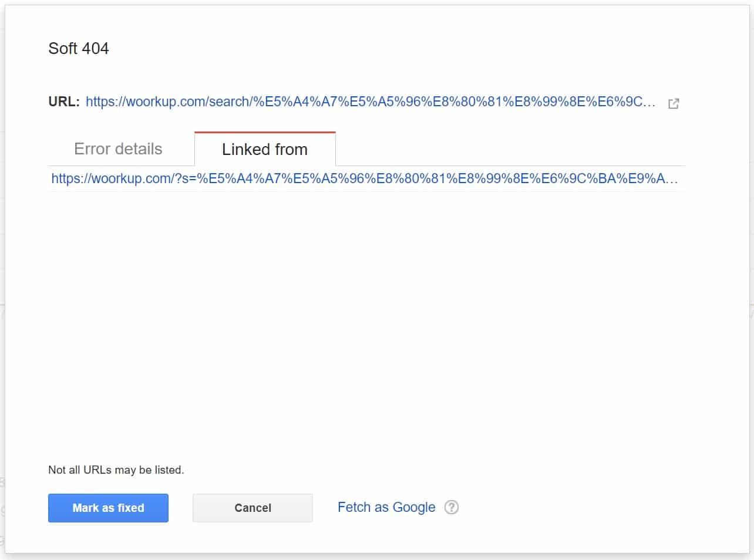The height and width of the screenshot is (560, 754).
Task: Click the bold URL: label
Action: coord(64,102)
